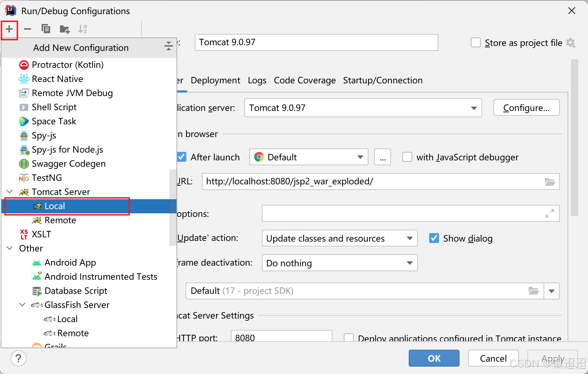Image resolution: width=588 pixels, height=374 pixels.
Task: Open the Code Coverage tab
Action: click(x=305, y=81)
